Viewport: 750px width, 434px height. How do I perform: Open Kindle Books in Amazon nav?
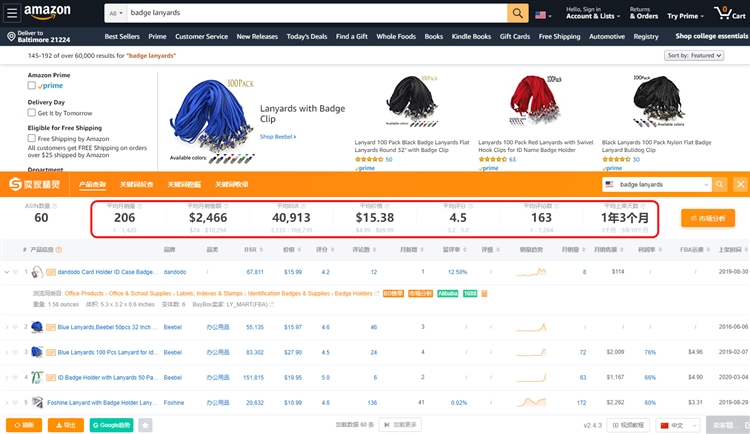click(471, 36)
